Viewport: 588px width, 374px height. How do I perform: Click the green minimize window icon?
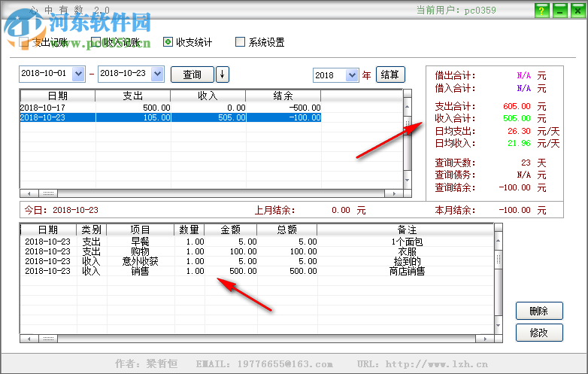click(x=560, y=11)
